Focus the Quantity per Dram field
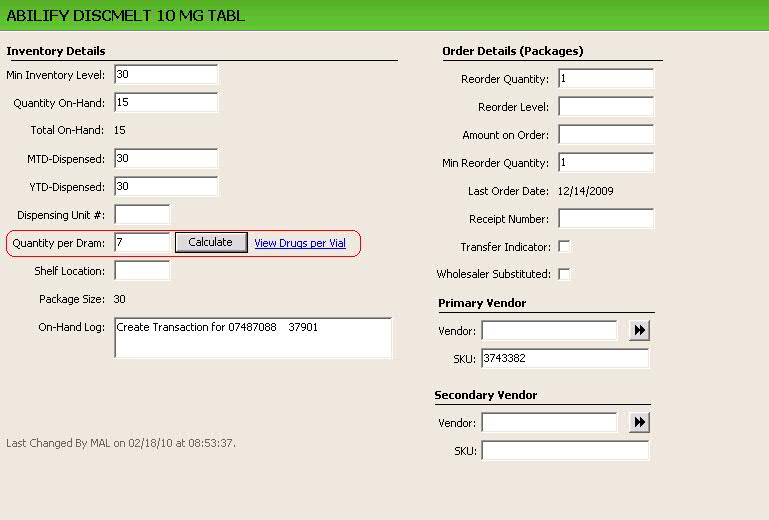Image resolution: width=769 pixels, height=520 pixels. [142, 242]
